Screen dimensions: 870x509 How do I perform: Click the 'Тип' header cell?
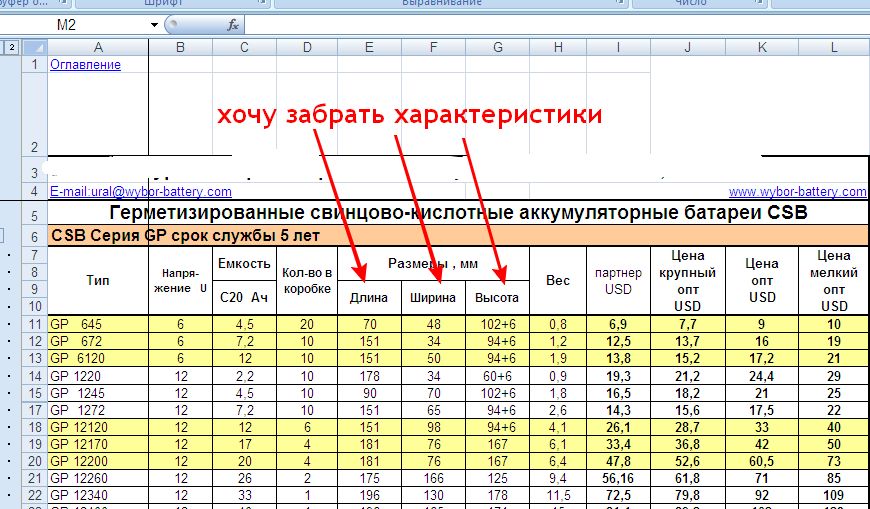click(x=98, y=281)
